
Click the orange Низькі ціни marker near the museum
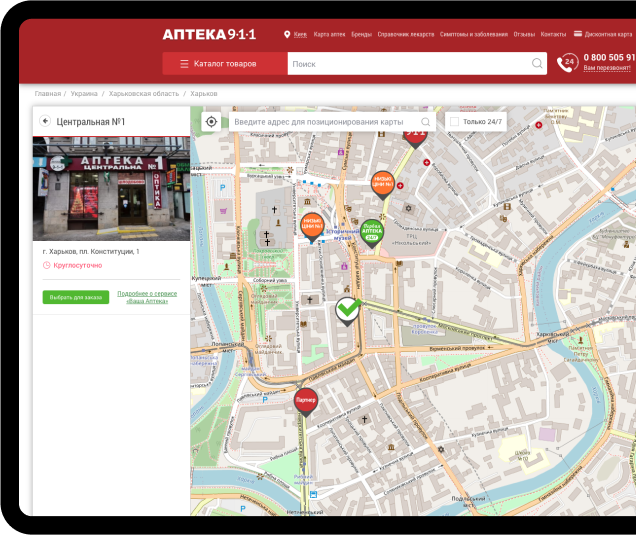click(312, 227)
